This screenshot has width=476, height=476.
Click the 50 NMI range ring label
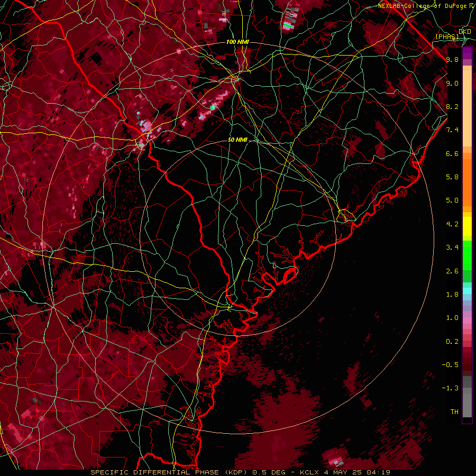coord(237,140)
